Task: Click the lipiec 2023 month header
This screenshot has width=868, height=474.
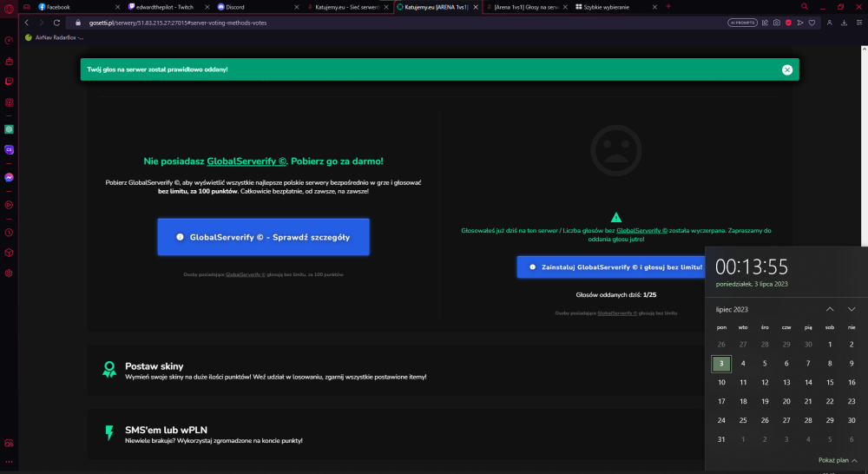Action: click(732, 310)
